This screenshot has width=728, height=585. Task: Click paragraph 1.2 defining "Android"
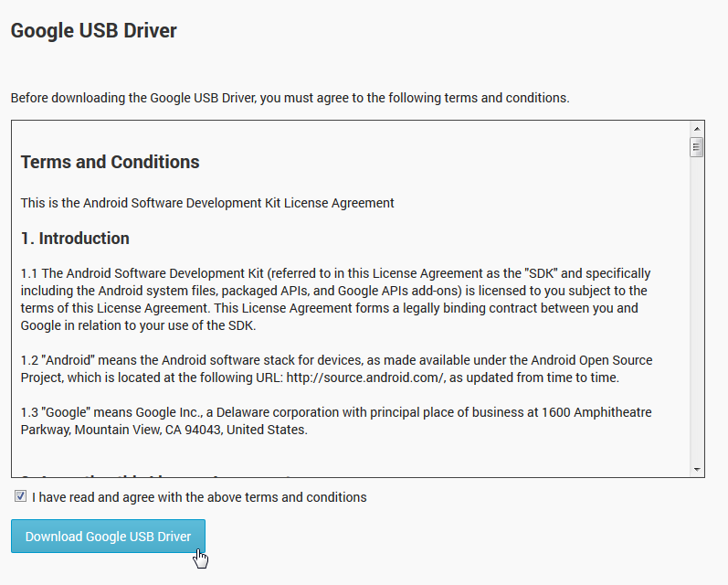point(336,369)
